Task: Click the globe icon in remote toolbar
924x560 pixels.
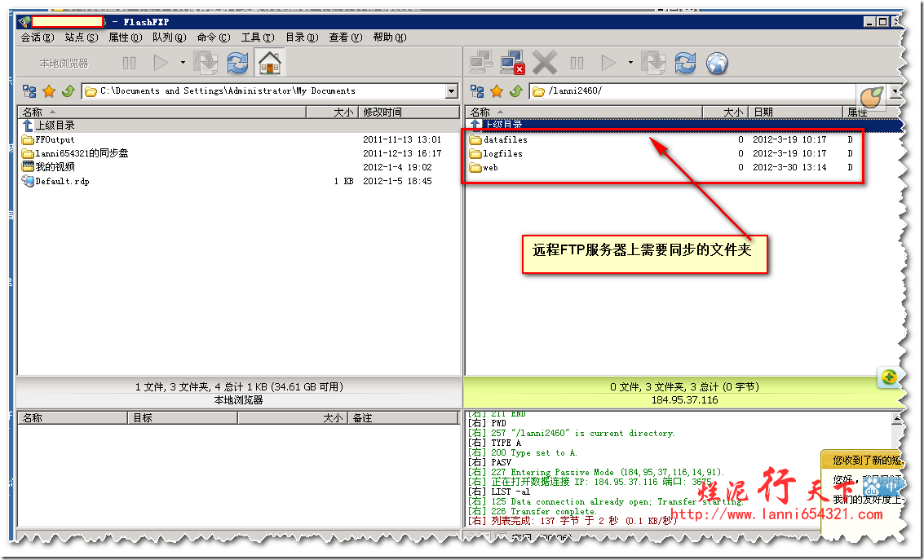Action: click(716, 63)
